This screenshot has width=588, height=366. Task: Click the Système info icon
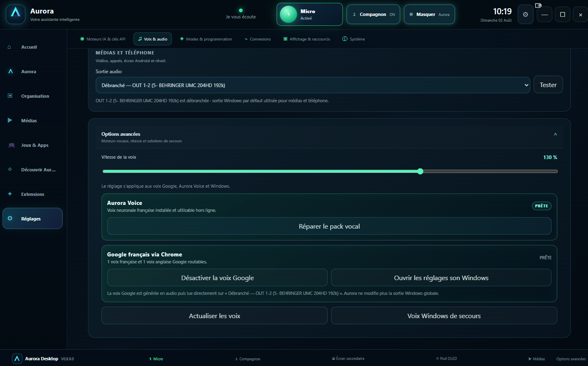(x=345, y=39)
